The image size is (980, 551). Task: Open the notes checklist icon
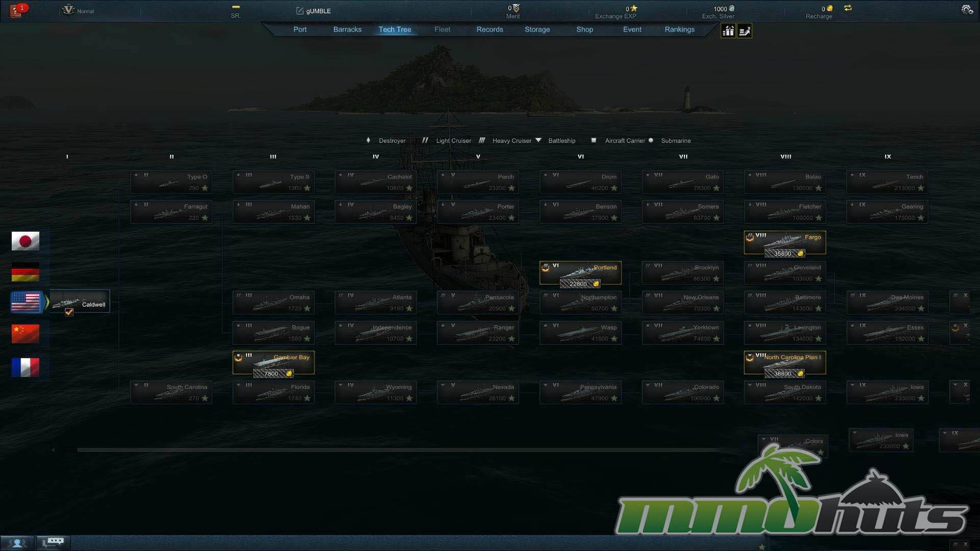745,31
